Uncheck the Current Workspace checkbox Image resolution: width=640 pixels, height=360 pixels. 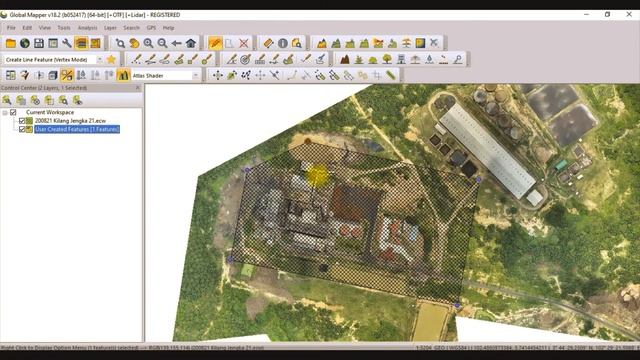(13, 112)
